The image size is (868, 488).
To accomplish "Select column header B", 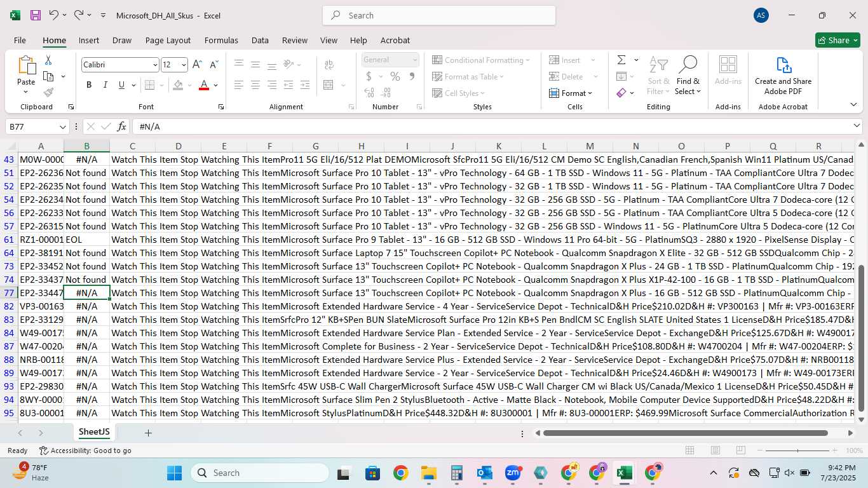I will pyautogui.click(x=86, y=146).
